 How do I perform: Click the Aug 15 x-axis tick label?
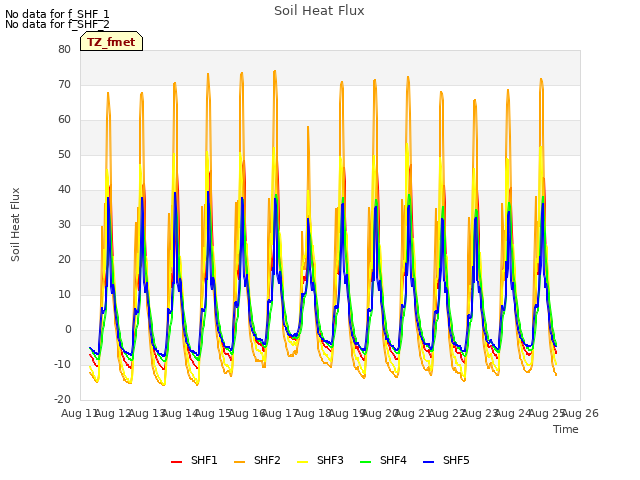click(x=213, y=413)
